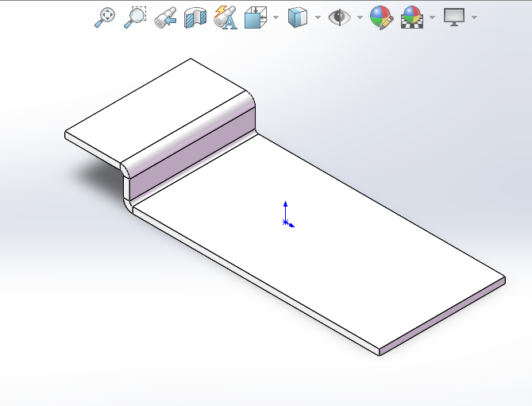
Task: Toggle the Hide/Show Items eye icon
Action: (x=339, y=17)
